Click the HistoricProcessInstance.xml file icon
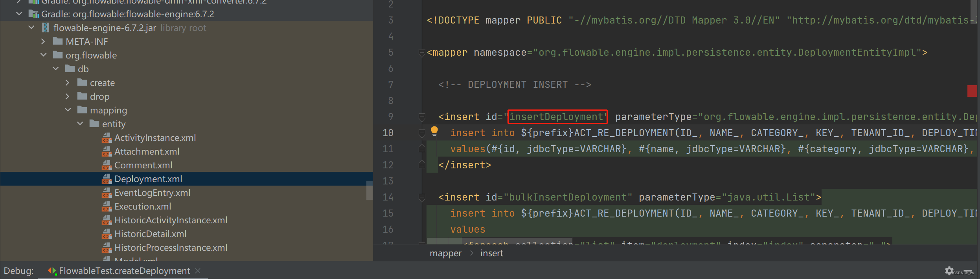 107,248
